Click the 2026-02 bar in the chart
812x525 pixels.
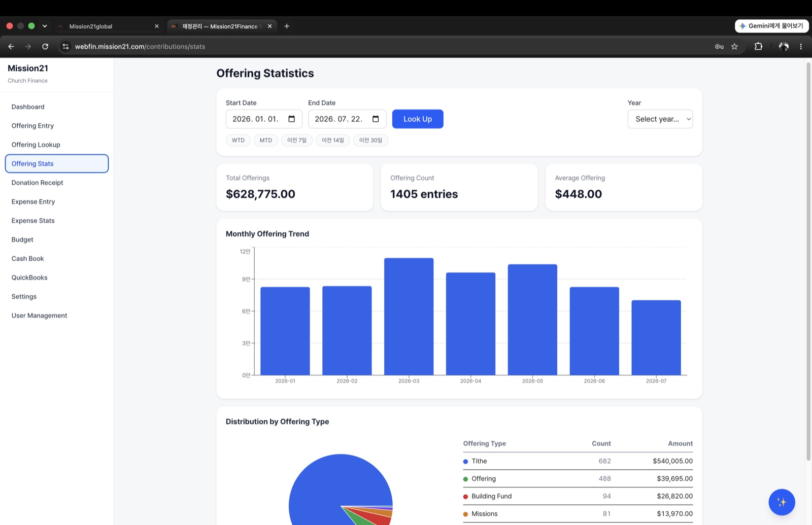tap(347, 331)
